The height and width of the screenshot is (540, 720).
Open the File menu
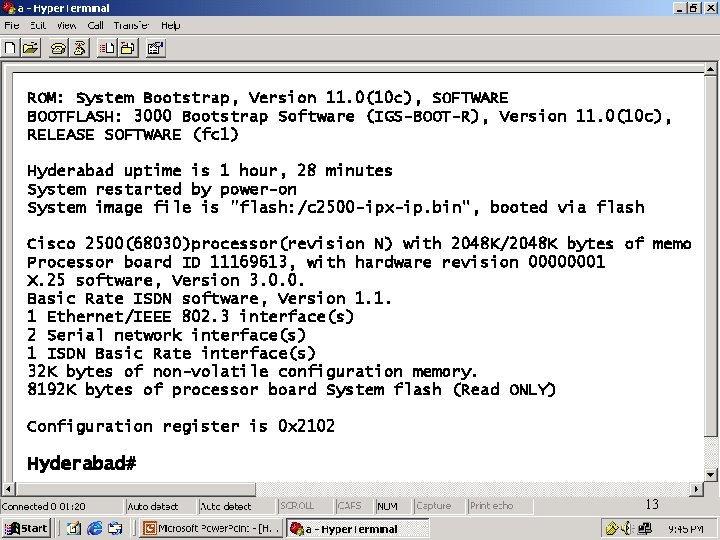(11, 26)
